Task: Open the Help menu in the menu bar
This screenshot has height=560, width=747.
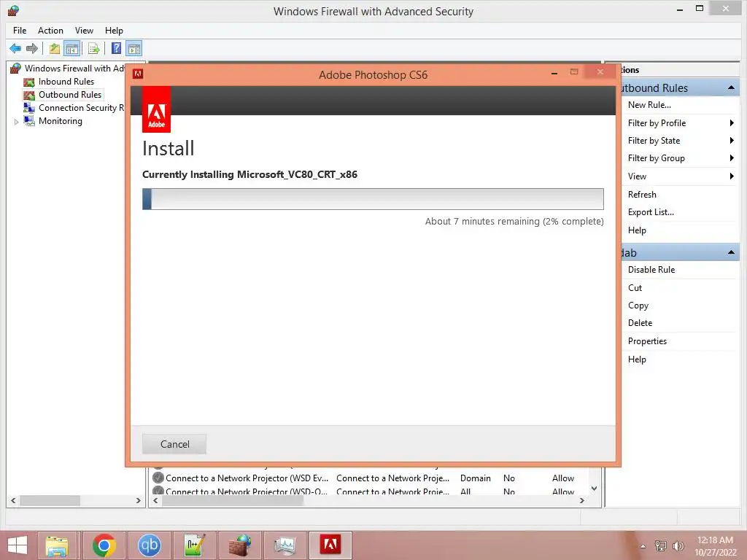Action: (114, 31)
